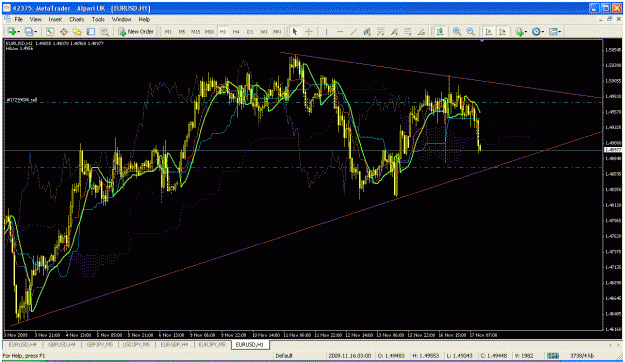
Task: Switch to the GBPUSD,H4 chart tab
Action: coord(61,344)
